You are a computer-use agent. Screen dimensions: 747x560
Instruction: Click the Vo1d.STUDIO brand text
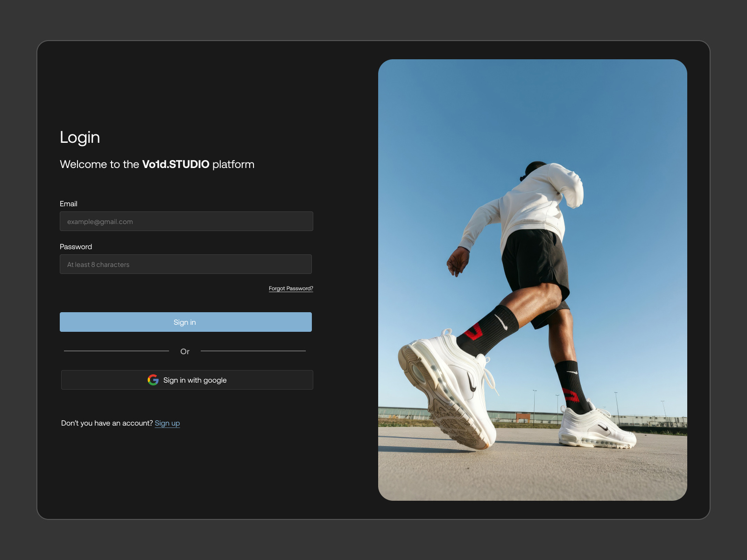pyautogui.click(x=176, y=164)
